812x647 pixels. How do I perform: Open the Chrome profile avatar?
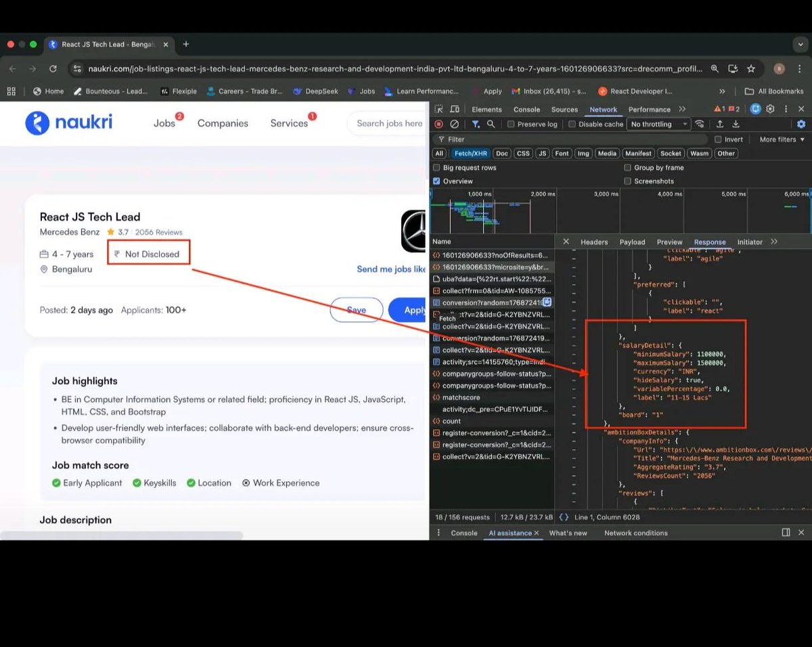click(779, 68)
